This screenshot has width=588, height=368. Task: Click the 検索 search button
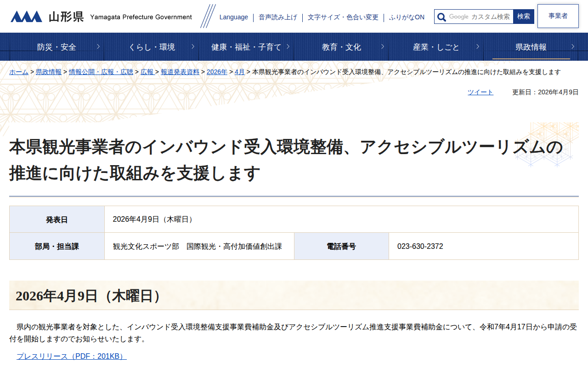click(x=524, y=17)
